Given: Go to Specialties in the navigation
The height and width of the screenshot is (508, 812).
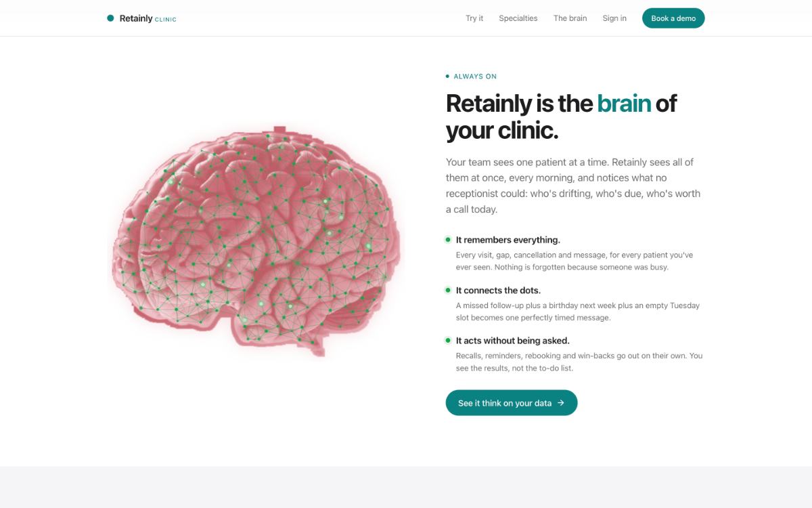Looking at the screenshot, I should [x=518, y=18].
